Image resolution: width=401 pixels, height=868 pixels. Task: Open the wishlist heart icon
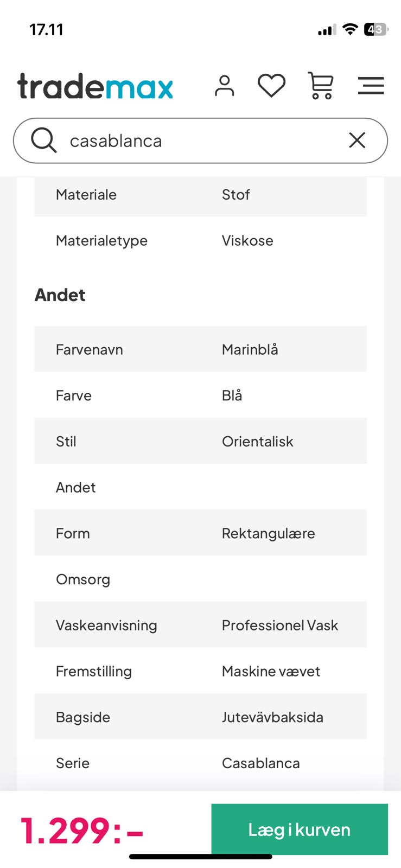coord(271,86)
